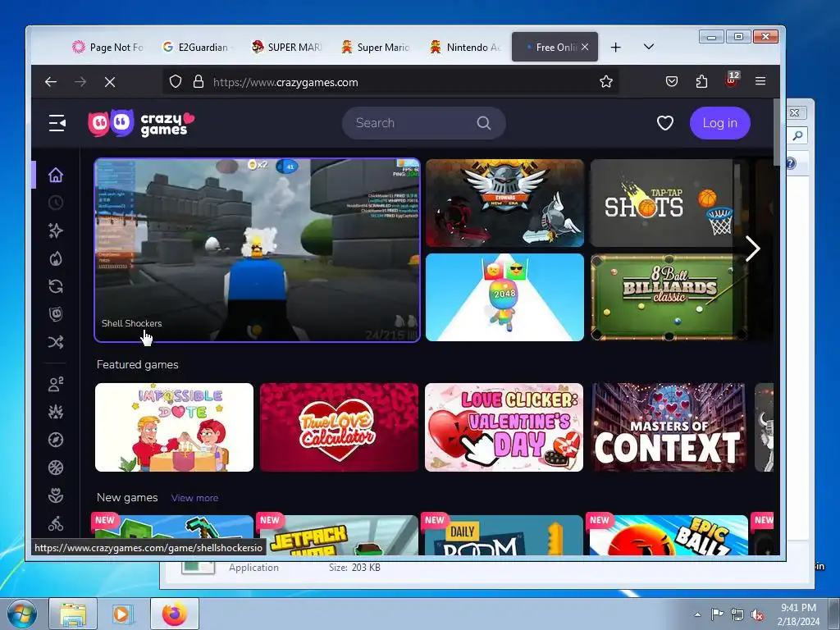Open Recently played clock icon in sidebar
The height and width of the screenshot is (630, 840).
pos(56,203)
